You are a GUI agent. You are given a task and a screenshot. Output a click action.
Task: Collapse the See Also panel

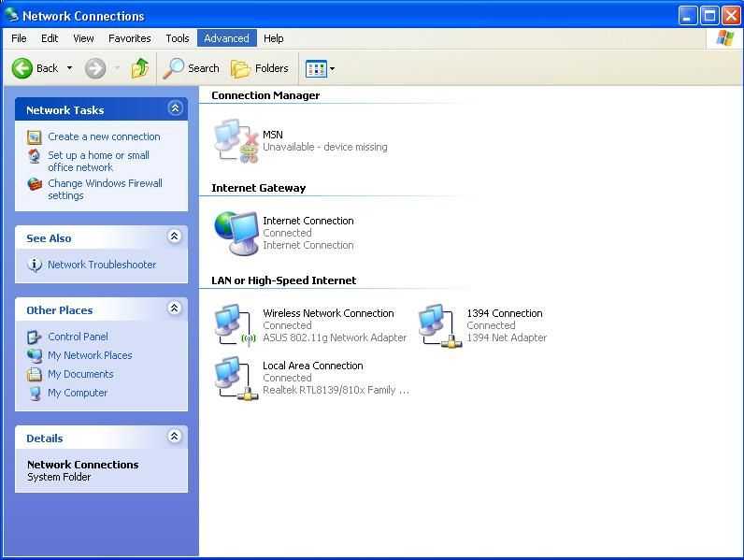[175, 237]
